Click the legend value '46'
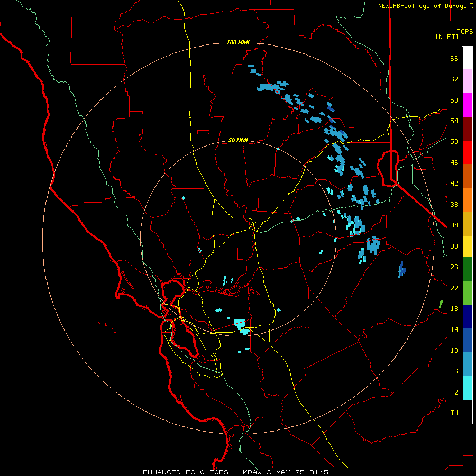Viewport: 476px width, 476px height. click(x=454, y=163)
